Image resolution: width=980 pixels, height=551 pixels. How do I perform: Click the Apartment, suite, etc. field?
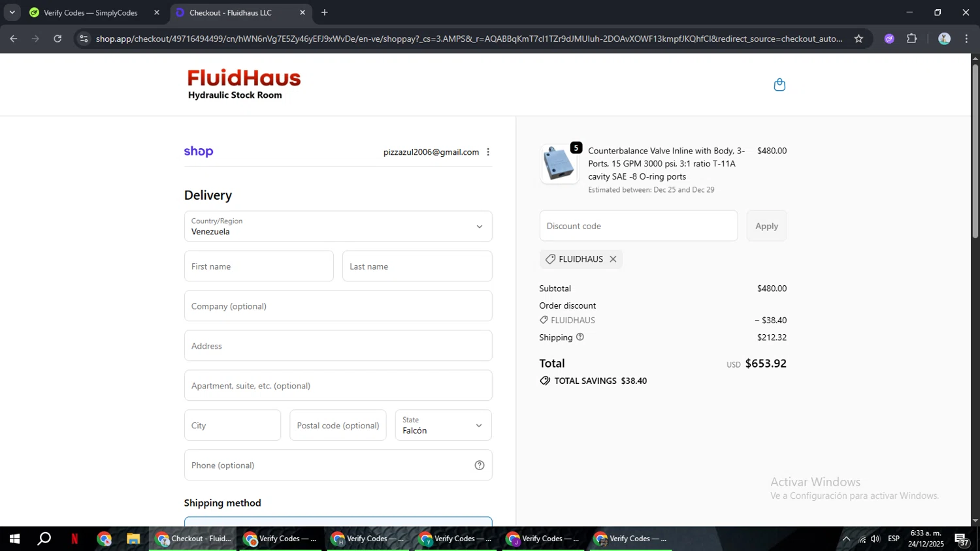338,386
